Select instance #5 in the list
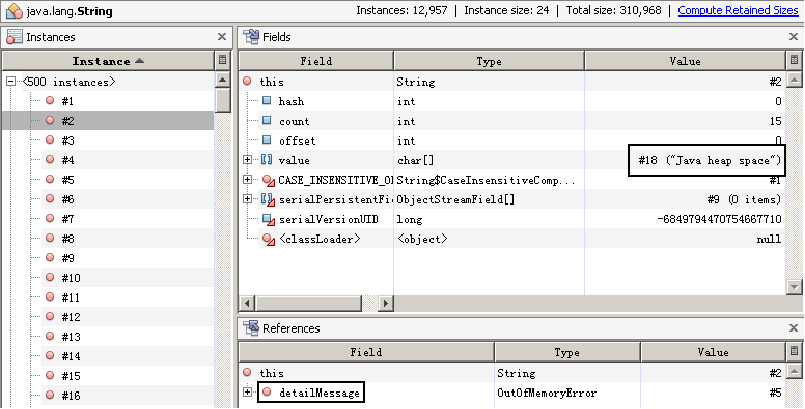This screenshot has width=805, height=409. point(68,180)
